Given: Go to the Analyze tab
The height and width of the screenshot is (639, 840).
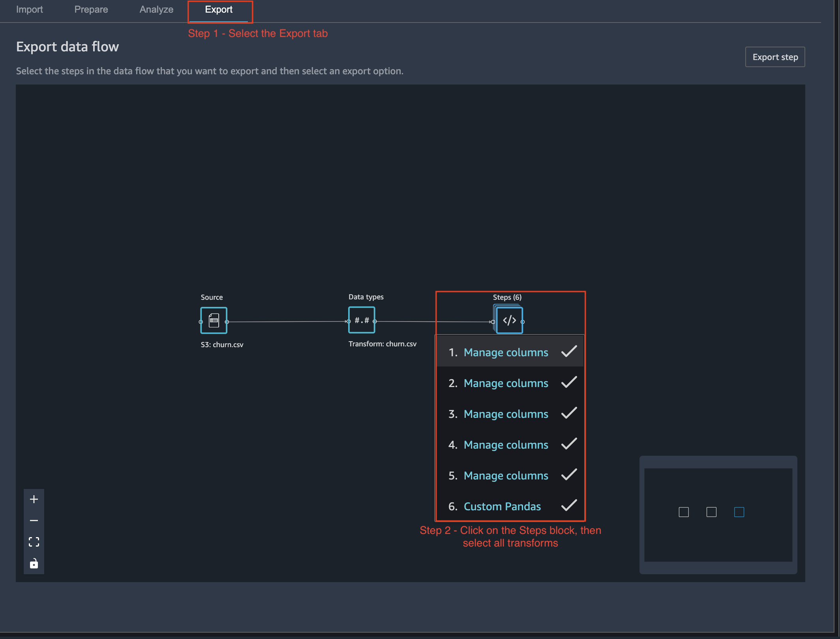Looking at the screenshot, I should pos(156,9).
